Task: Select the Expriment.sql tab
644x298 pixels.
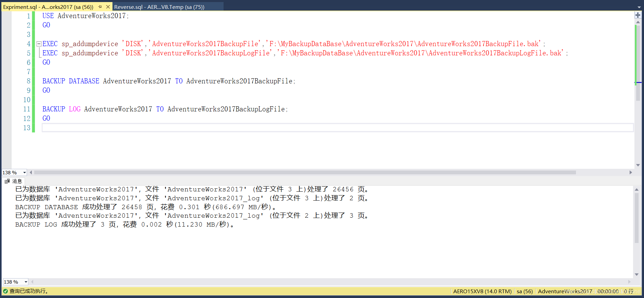Action: point(48,7)
